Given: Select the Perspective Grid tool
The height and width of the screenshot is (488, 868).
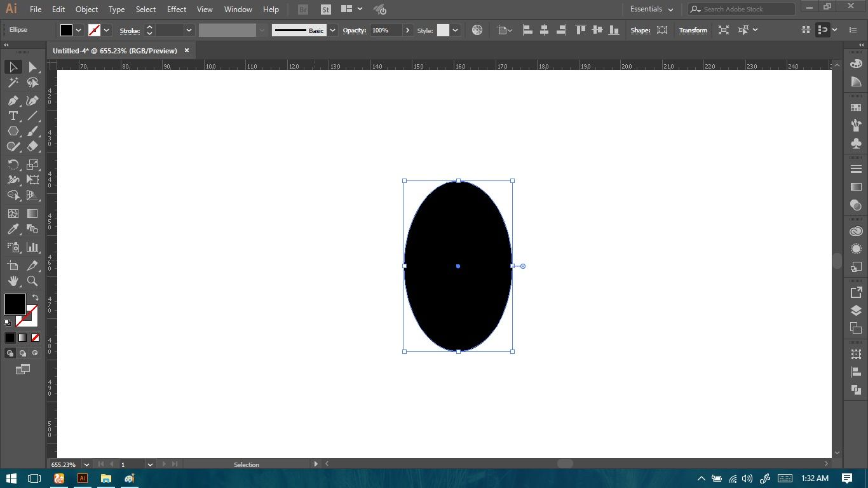Looking at the screenshot, I should tap(32, 195).
